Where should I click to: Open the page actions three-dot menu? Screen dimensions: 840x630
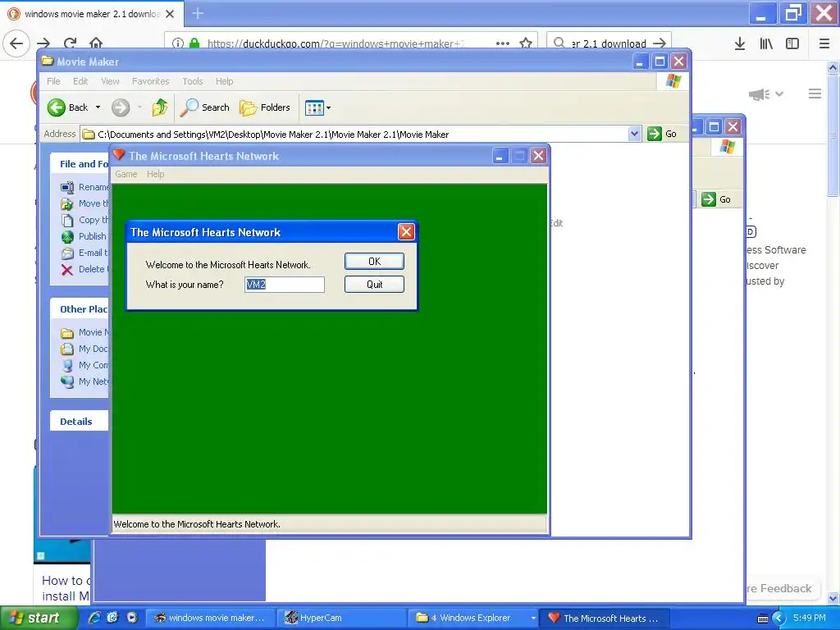point(503,43)
